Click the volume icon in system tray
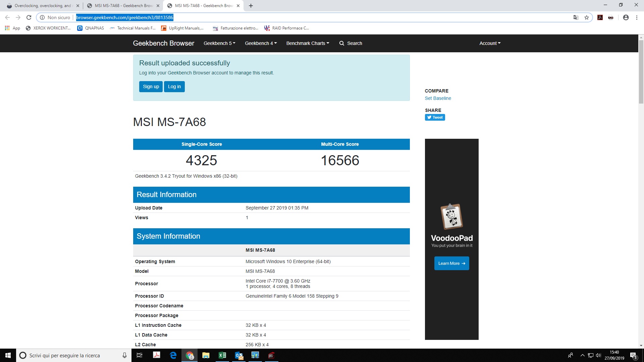Viewport: 644px width, 362px height. [x=598, y=355]
